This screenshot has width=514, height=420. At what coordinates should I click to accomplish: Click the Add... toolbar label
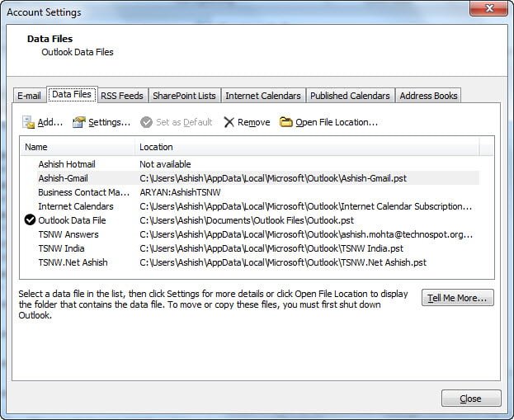click(x=50, y=122)
